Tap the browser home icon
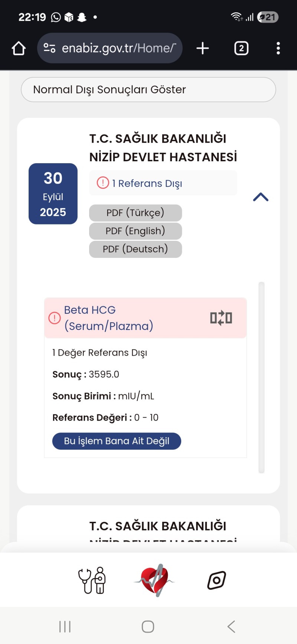Image resolution: width=297 pixels, height=644 pixels. [19, 48]
